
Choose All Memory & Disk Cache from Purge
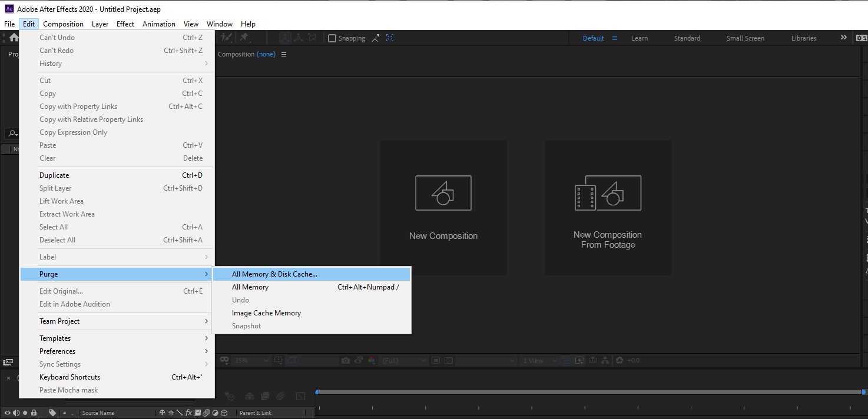(x=312, y=274)
